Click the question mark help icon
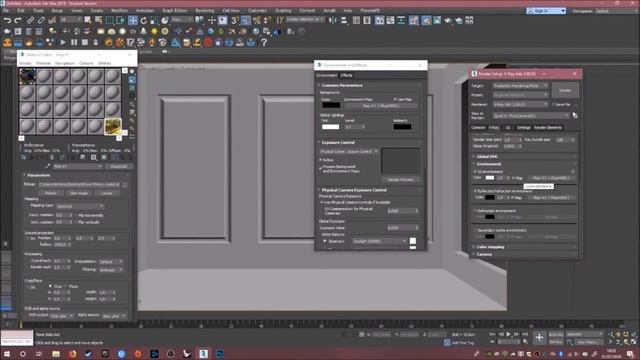Screen dimensions: 640x360 click(264, 42)
